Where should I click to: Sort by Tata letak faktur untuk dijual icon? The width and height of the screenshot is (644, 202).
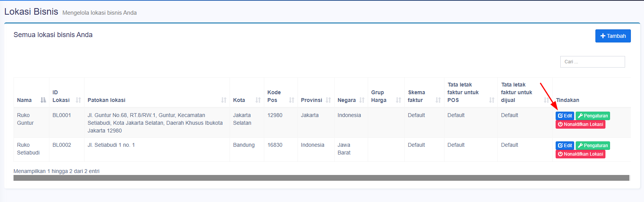[x=546, y=100]
